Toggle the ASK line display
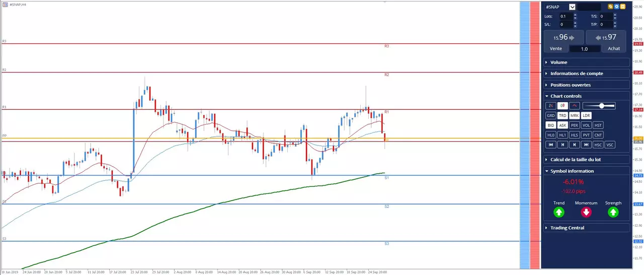644x275 pixels. tap(562, 125)
